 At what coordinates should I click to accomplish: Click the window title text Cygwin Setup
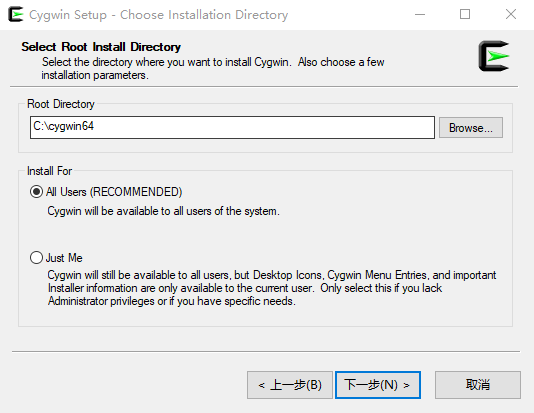(68, 15)
